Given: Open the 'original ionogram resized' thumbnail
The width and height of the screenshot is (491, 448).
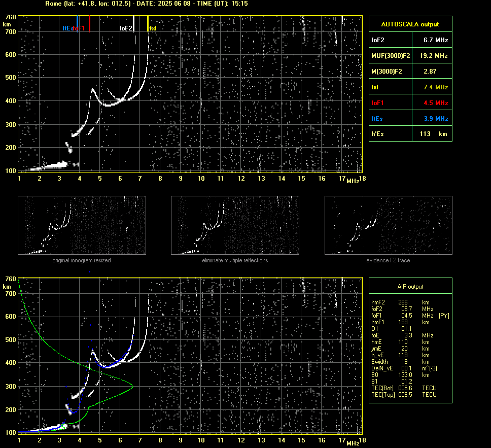Looking at the screenshot, I should pyautogui.click(x=82, y=225).
